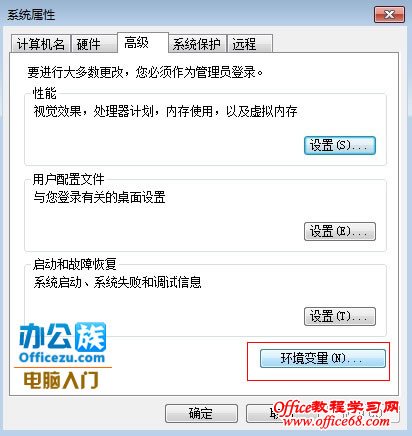Open 环境变量(N) environment variables

(323, 359)
